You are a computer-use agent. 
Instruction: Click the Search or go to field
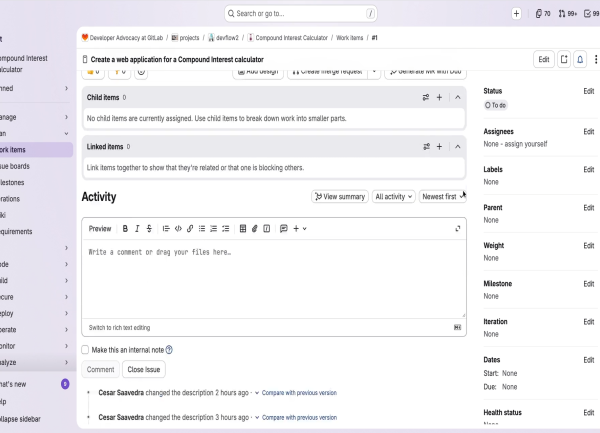coord(300,14)
